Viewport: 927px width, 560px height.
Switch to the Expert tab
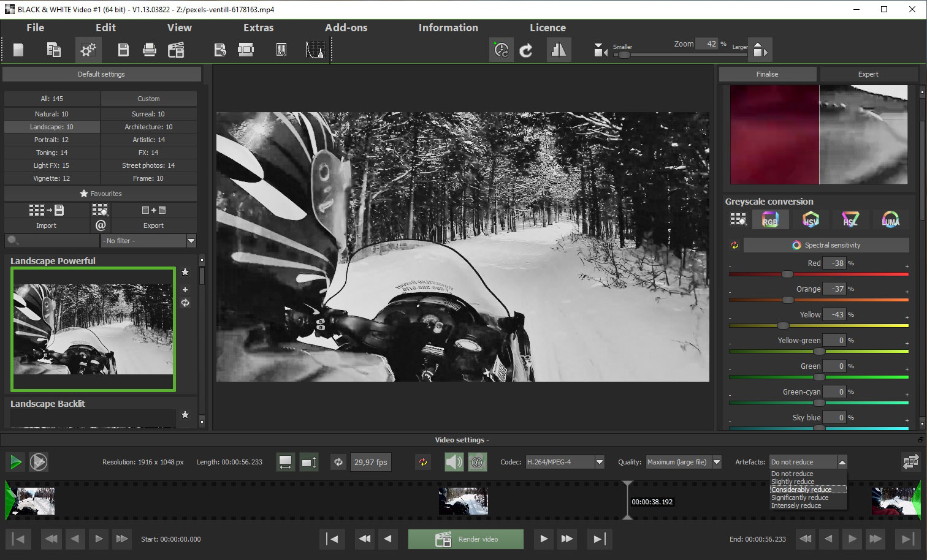click(x=868, y=74)
